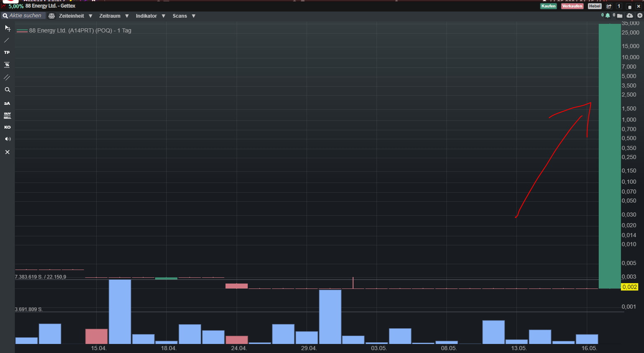
Task: Open the Scans menu
Action: click(184, 16)
